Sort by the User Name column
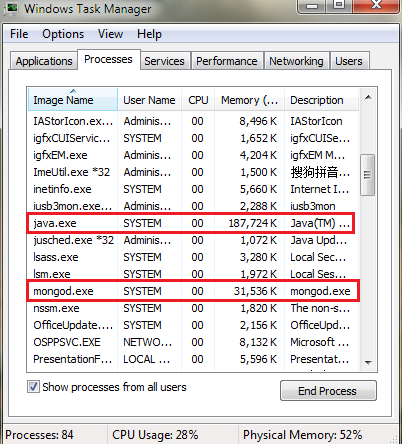The image size is (402, 444). pos(149,100)
